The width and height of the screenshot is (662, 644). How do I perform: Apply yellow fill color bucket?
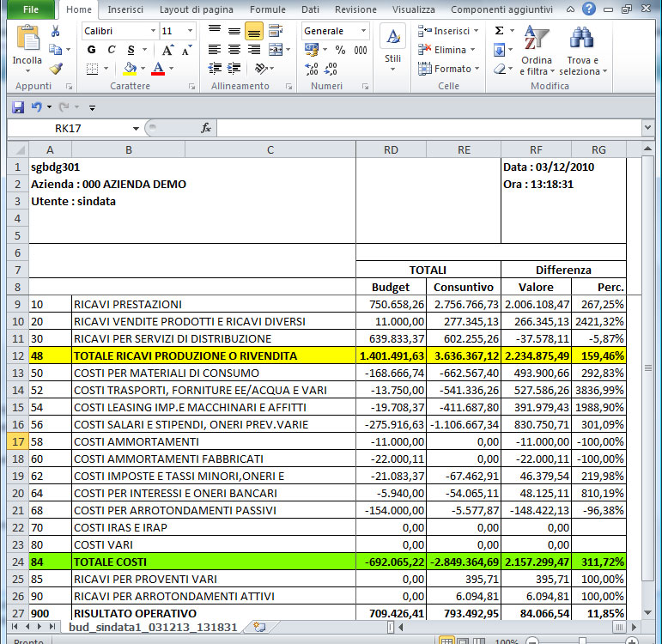coord(130,69)
